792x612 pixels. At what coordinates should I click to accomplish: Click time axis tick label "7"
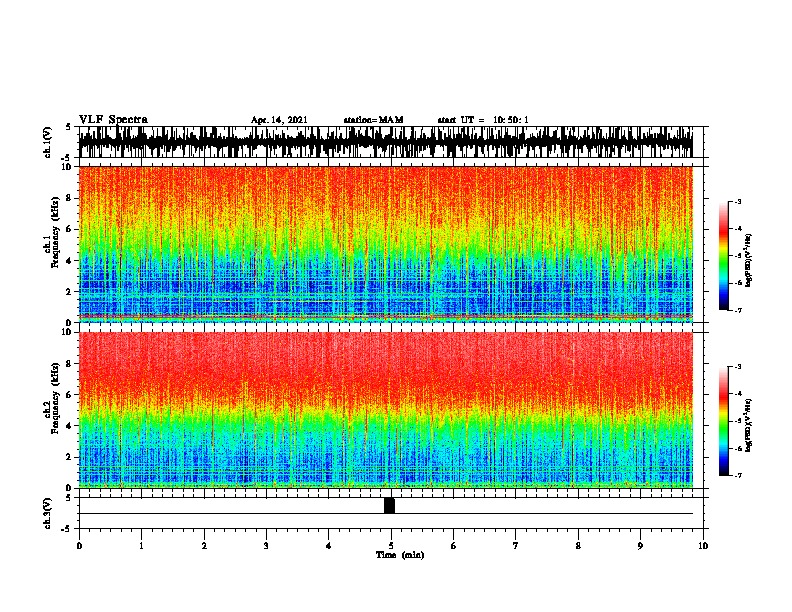tap(516, 546)
